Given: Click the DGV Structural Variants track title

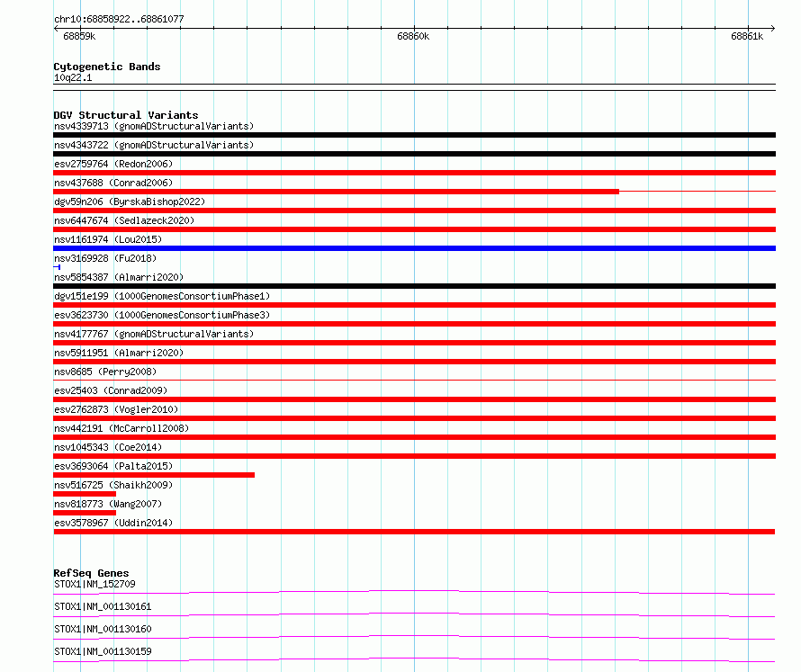Looking at the screenshot, I should click(126, 115).
